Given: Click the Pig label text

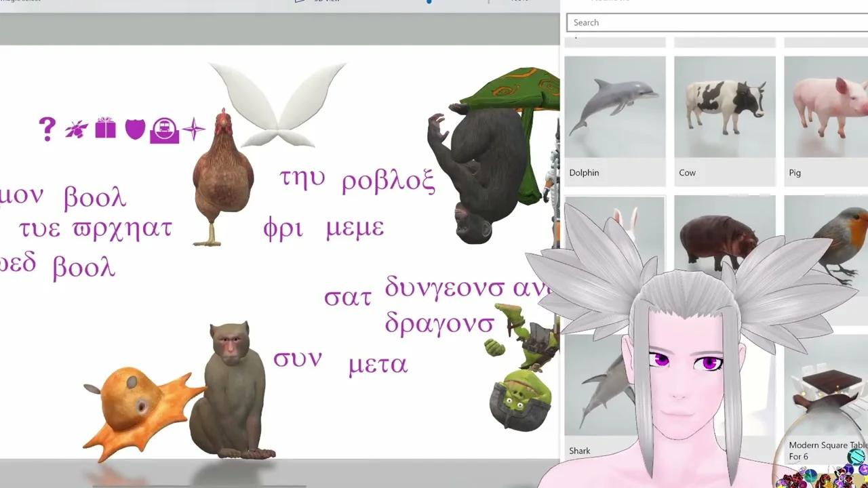Looking at the screenshot, I should 795,173.
